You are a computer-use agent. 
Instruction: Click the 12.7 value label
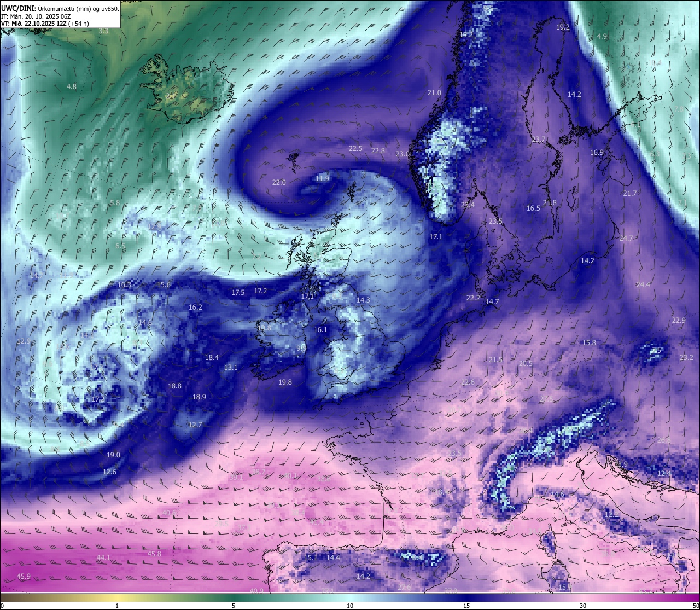195,425
